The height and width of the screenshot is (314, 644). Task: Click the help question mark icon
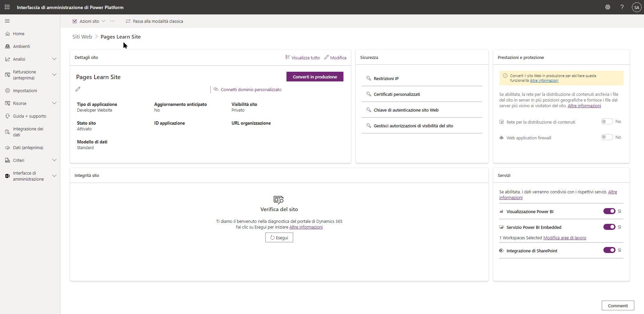(622, 7)
